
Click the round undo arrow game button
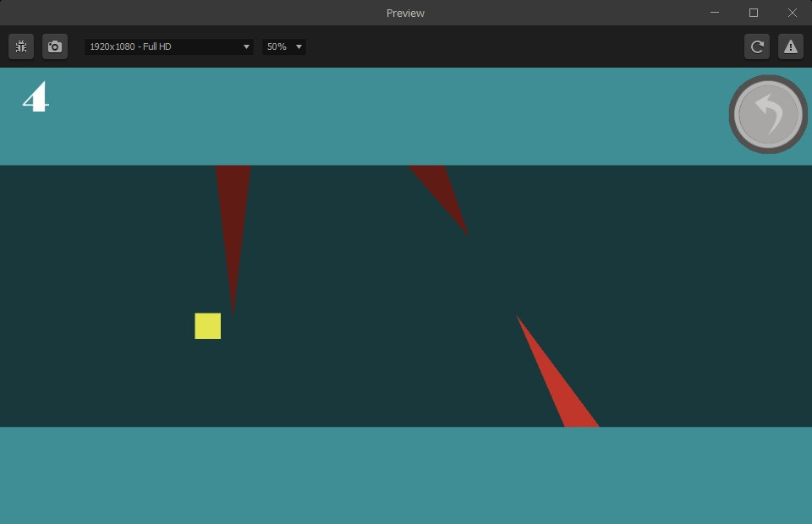768,114
